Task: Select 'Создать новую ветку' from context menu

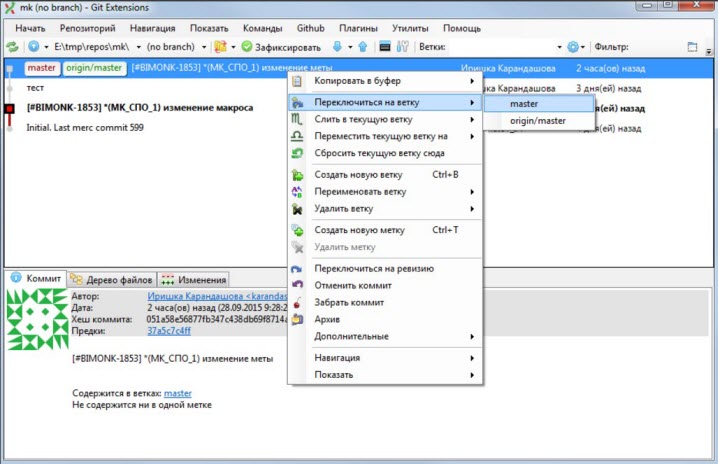Action: pyautogui.click(x=358, y=174)
